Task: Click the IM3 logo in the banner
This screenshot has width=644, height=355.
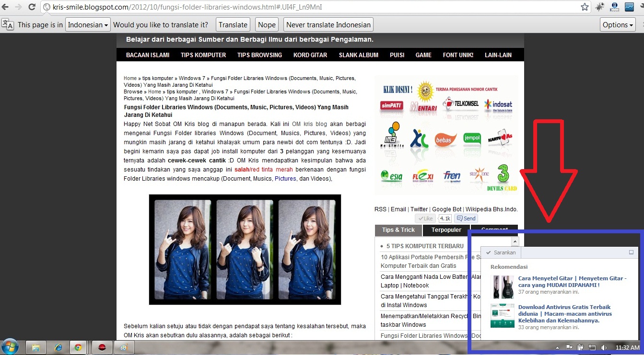Action: coord(392,136)
